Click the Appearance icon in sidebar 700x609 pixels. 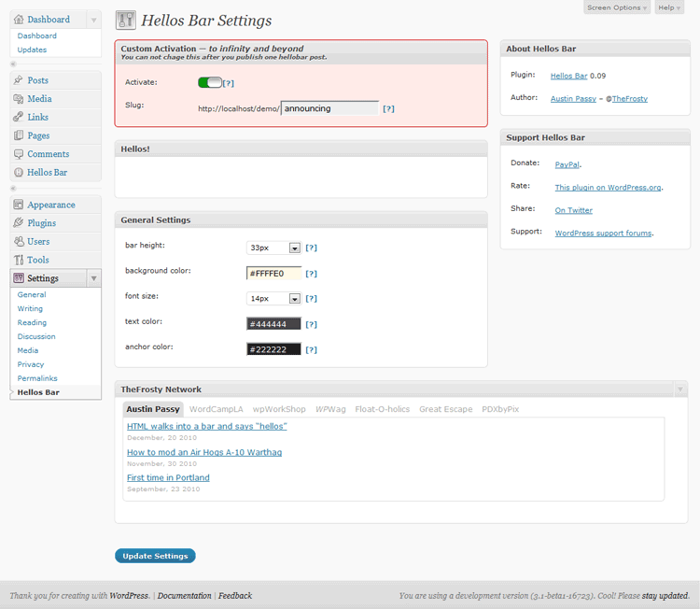18,205
